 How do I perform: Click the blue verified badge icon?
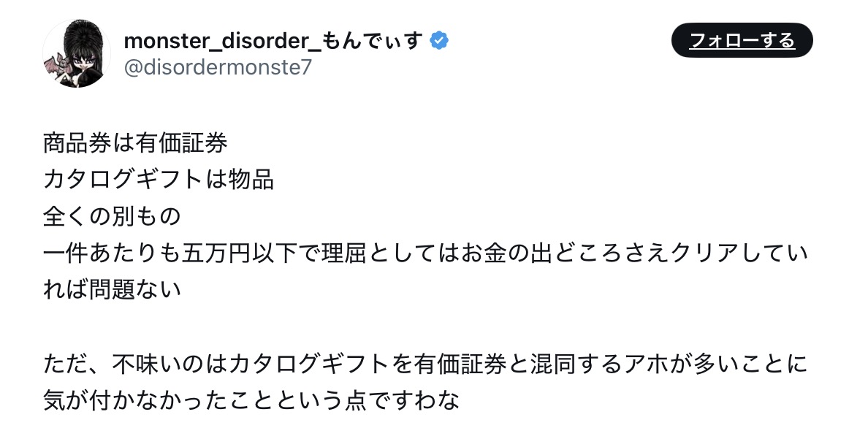pyautogui.click(x=438, y=41)
